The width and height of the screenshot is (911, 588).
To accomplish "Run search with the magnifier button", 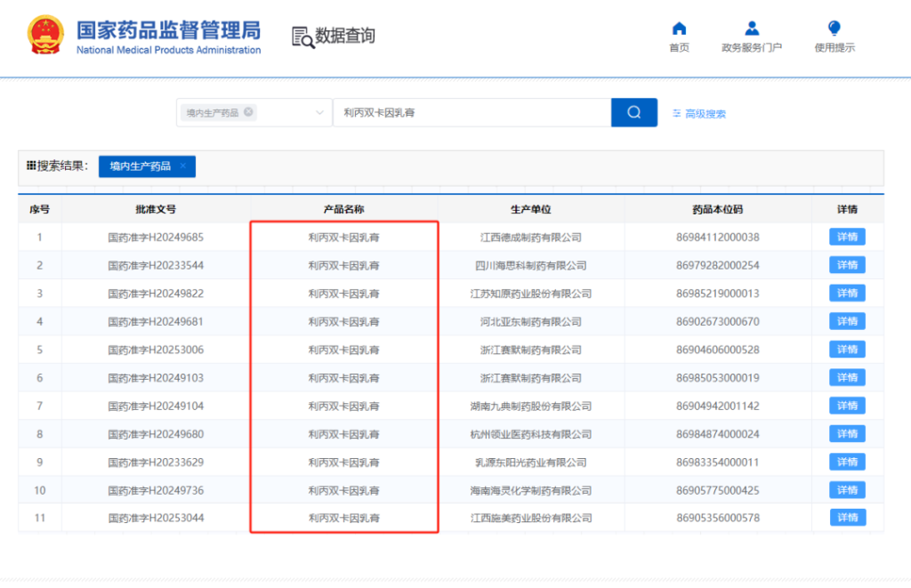I will click(633, 112).
